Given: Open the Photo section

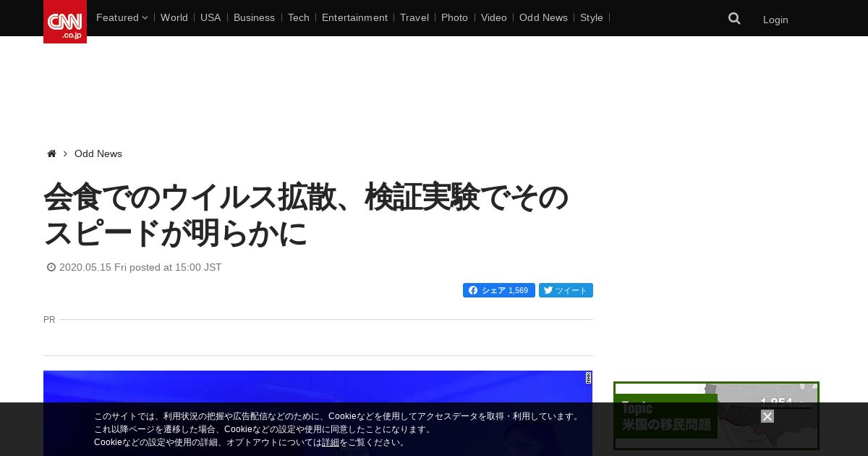Looking at the screenshot, I should [x=454, y=17].
